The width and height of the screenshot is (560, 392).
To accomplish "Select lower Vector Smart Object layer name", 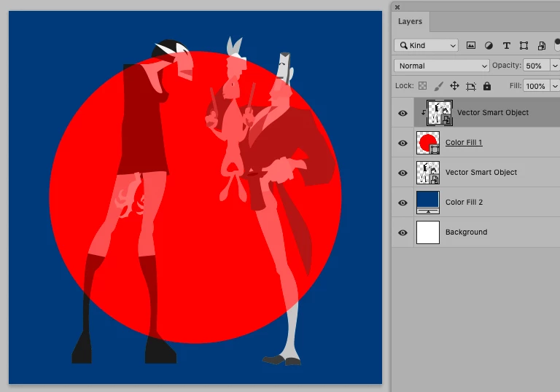I will point(481,172).
